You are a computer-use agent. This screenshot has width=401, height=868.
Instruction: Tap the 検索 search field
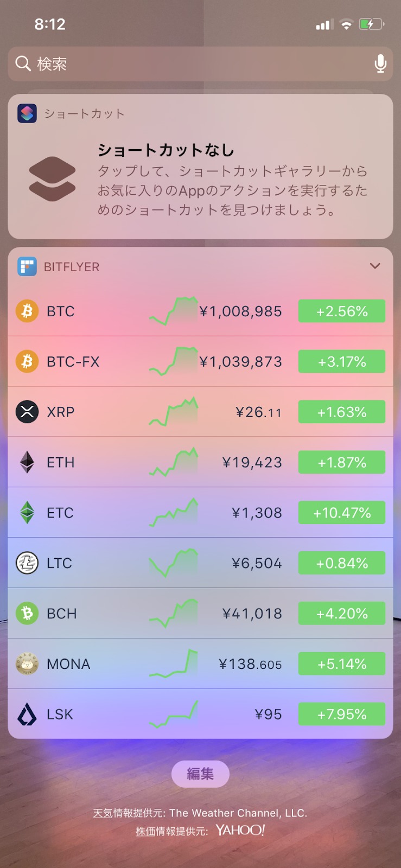click(x=200, y=63)
